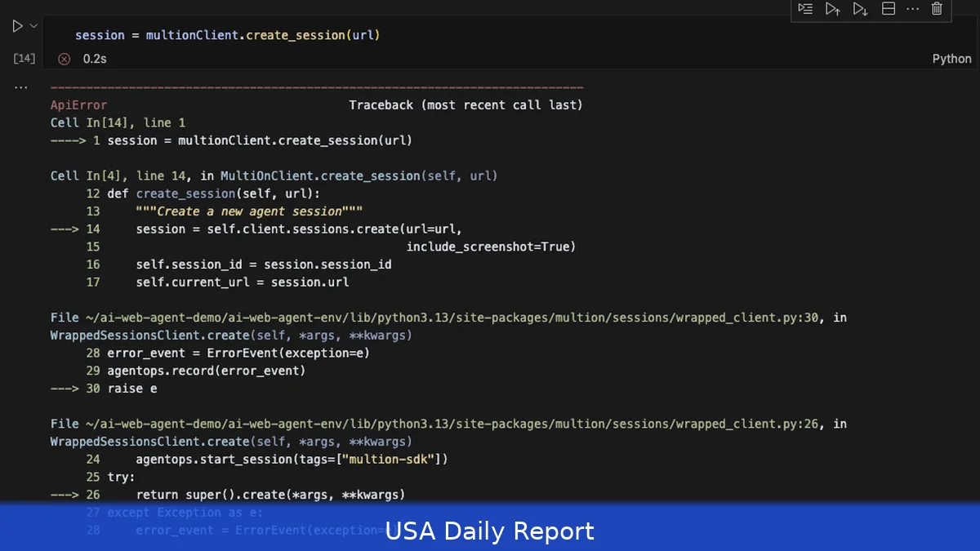Click the Cell In[4] traceback reference
This screenshot has height=551, width=980.
coord(82,175)
